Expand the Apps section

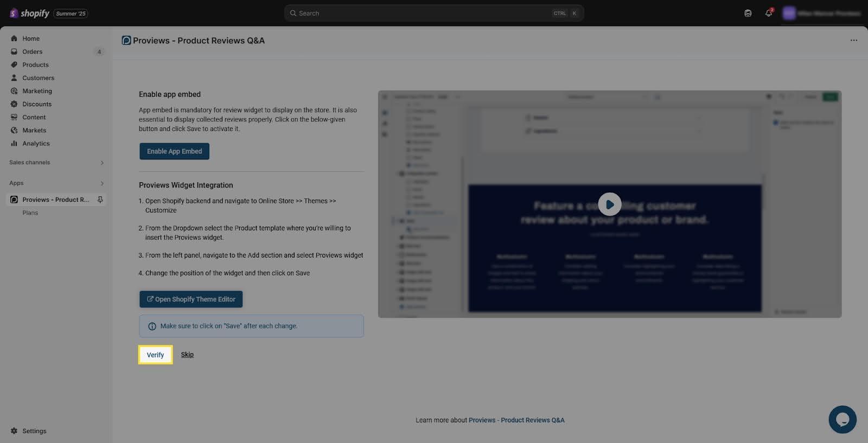tap(101, 183)
